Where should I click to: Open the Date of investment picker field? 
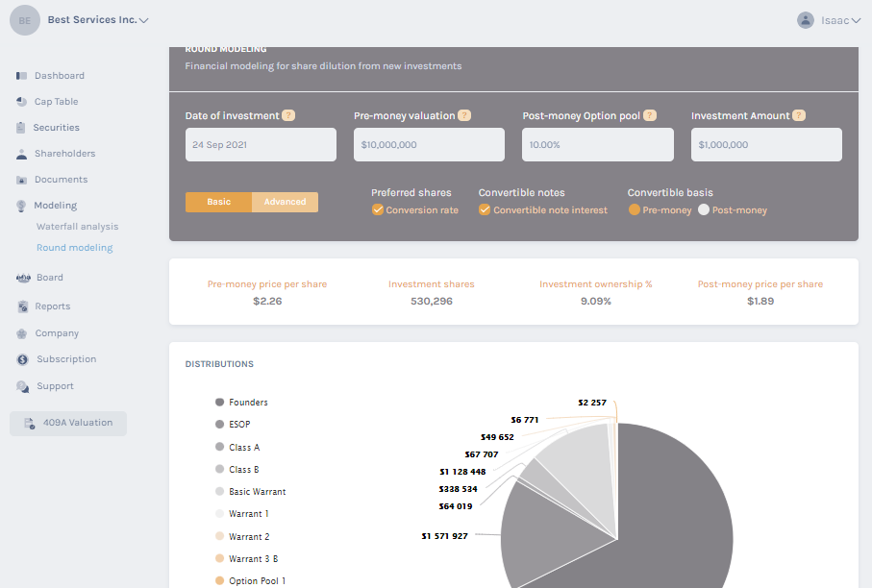click(x=261, y=145)
